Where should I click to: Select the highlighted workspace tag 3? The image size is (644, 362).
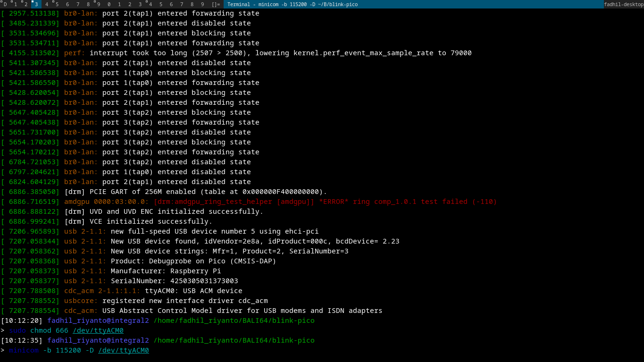[36, 4]
